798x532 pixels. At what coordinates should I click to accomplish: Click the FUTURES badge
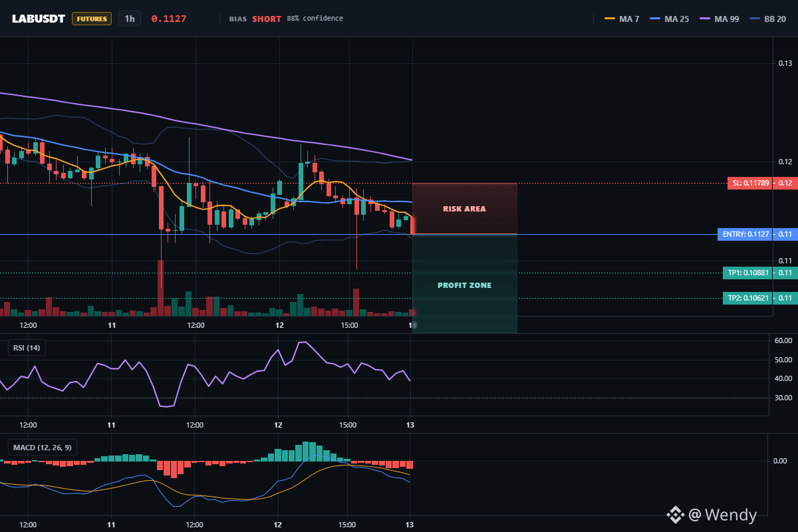tap(92, 19)
